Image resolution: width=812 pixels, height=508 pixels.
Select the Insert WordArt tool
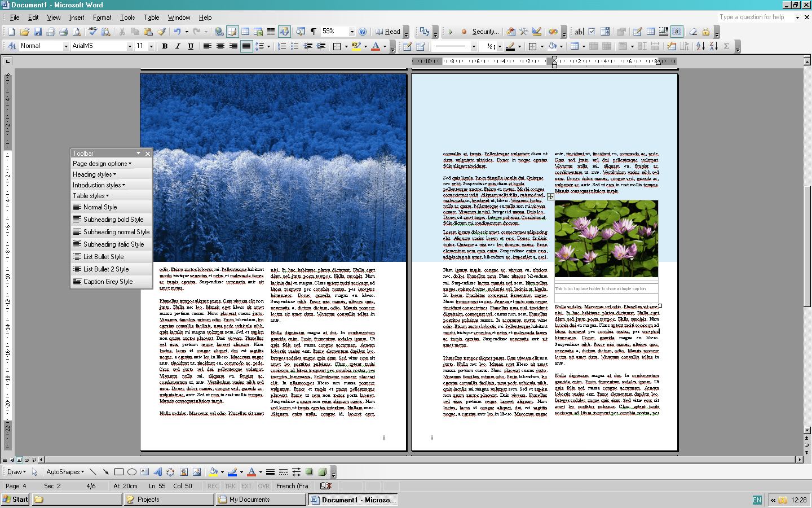pos(158,472)
